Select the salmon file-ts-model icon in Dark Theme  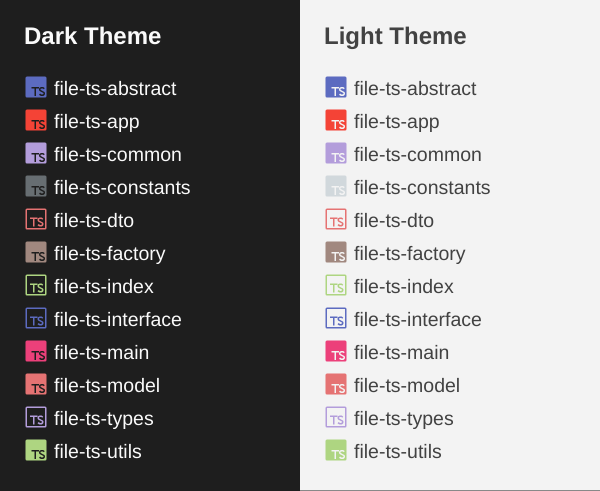coord(36,384)
